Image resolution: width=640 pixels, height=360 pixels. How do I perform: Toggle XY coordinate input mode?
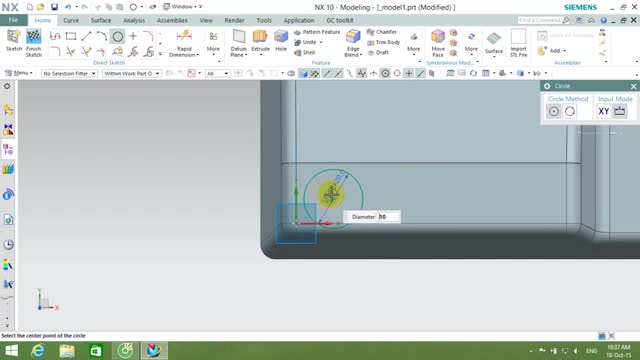pyautogui.click(x=603, y=111)
